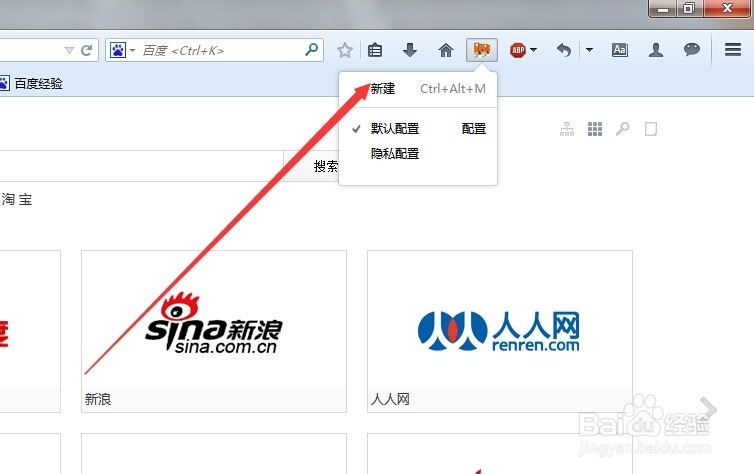Reload the page with refresh icon
Screen dimensions: 754x474
(87, 50)
